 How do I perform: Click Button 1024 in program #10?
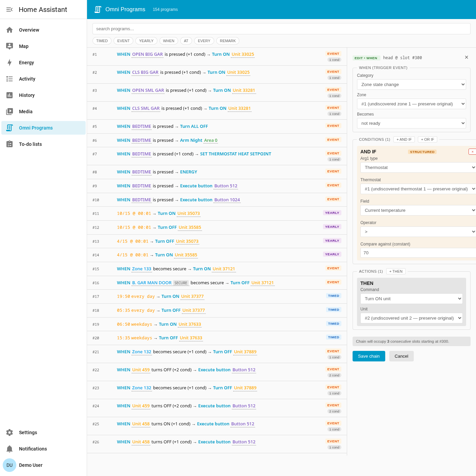click(x=227, y=200)
